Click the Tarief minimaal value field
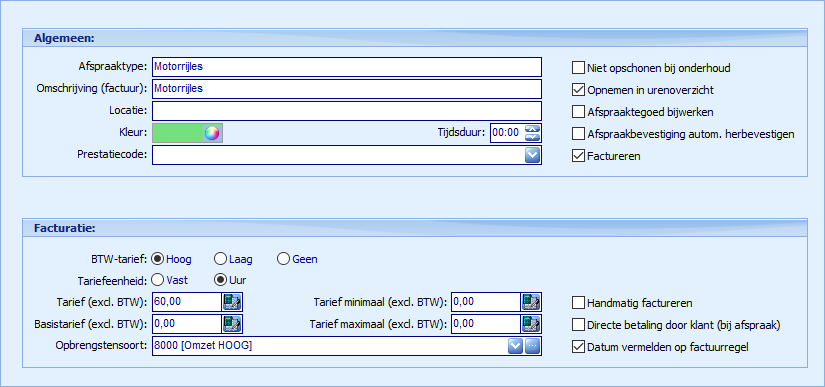This screenshot has width=825, height=387. 486,302
